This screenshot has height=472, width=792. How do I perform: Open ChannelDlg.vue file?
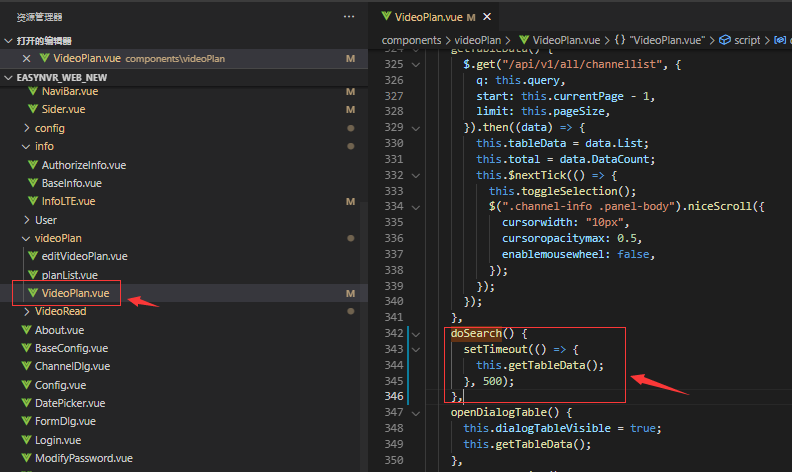click(x=72, y=366)
